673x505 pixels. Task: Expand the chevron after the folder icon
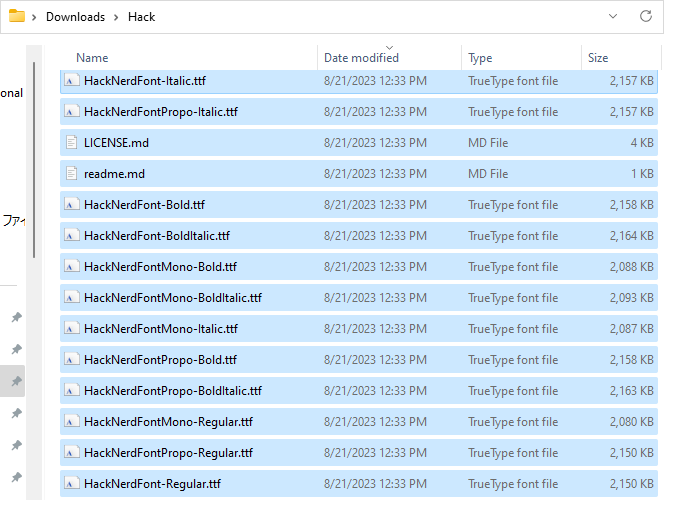tap(34, 17)
